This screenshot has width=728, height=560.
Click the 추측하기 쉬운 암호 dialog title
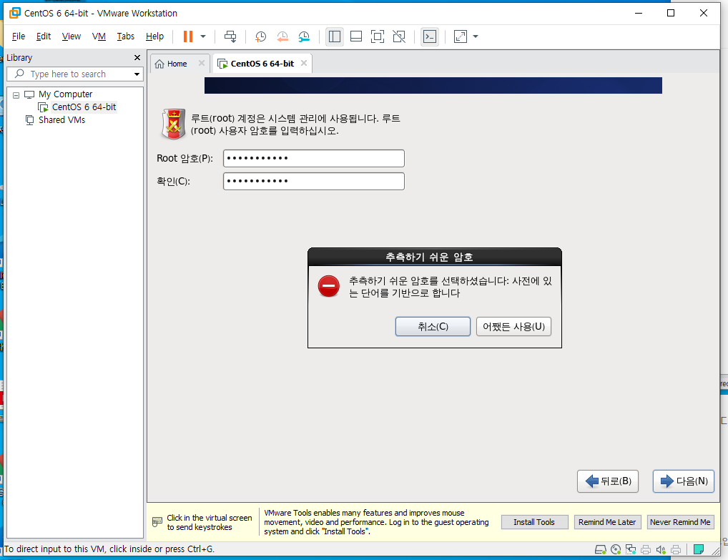click(x=430, y=257)
